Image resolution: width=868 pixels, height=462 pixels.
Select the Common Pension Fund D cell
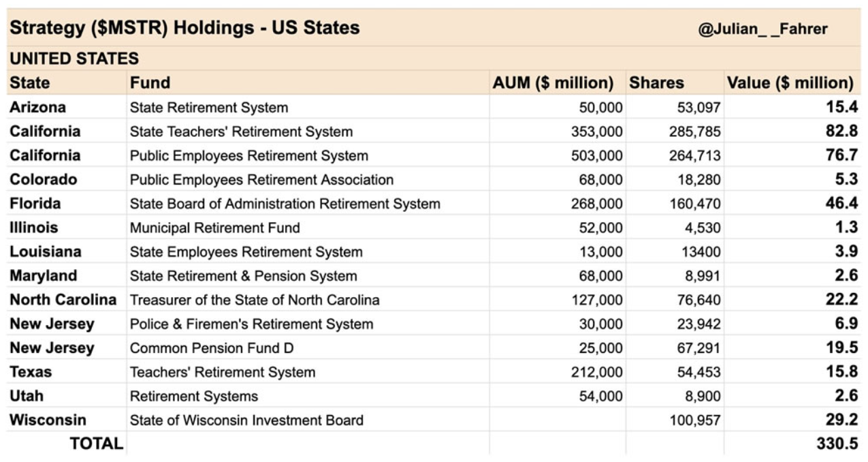point(212,348)
